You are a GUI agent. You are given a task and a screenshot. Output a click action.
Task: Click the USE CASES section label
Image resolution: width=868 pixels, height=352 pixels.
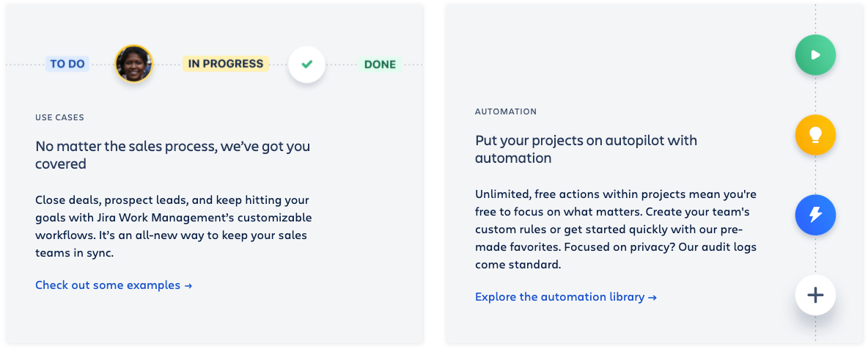click(59, 117)
